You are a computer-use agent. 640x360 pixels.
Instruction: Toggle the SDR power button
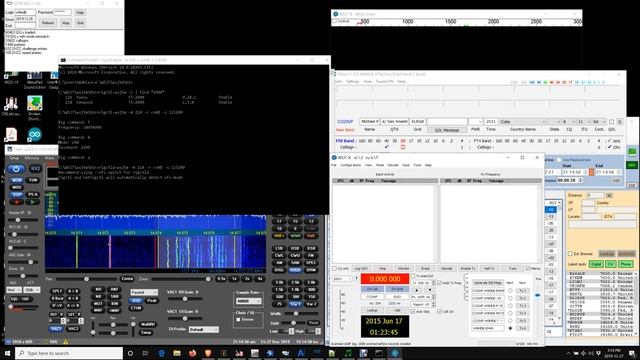point(16,169)
